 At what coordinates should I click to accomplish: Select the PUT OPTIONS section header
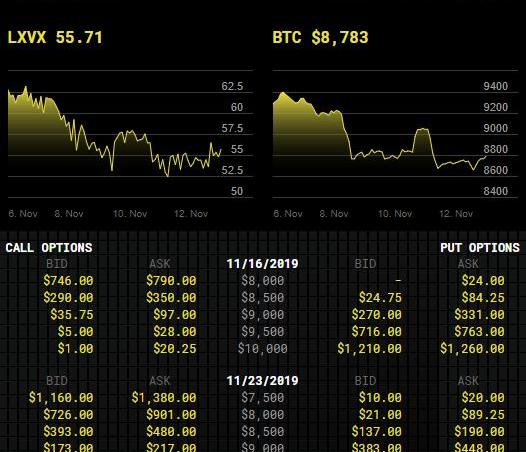tap(480, 248)
